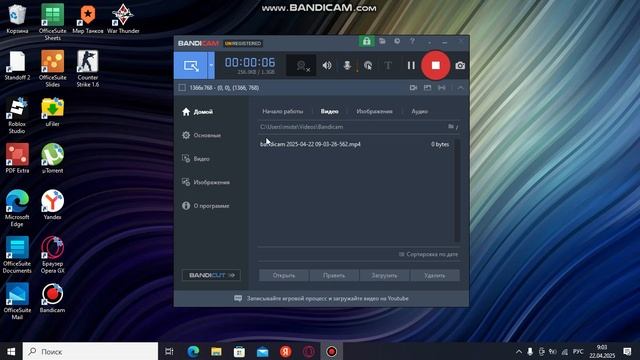Select the bandicam 2025-04-22 mp4 file
The width and height of the screenshot is (640, 360).
[x=310, y=144]
